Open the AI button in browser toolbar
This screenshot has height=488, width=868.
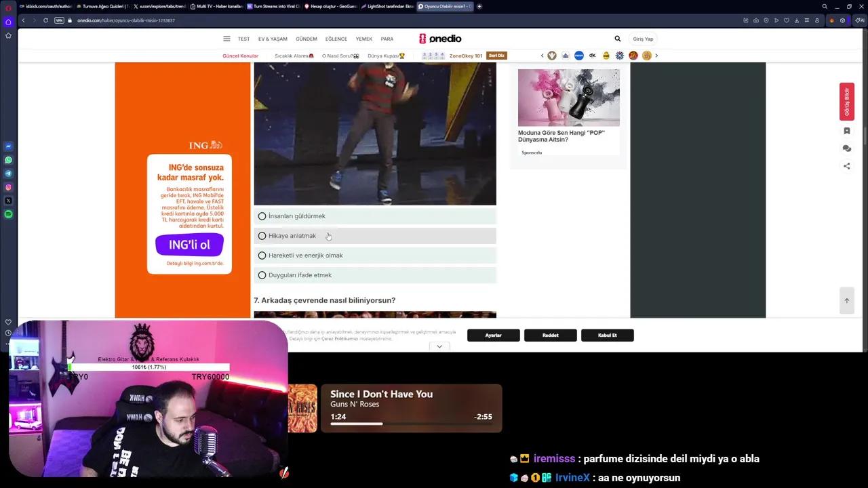click(x=859, y=20)
